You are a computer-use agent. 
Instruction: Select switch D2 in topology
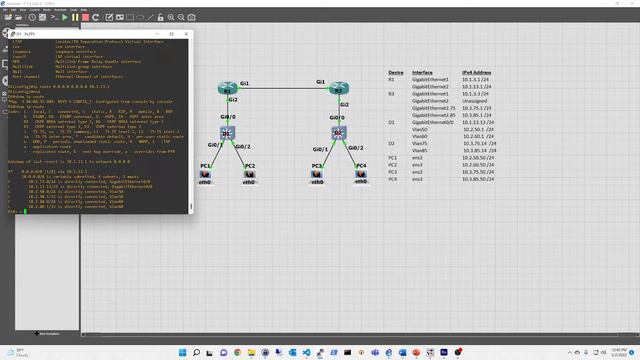point(338,133)
